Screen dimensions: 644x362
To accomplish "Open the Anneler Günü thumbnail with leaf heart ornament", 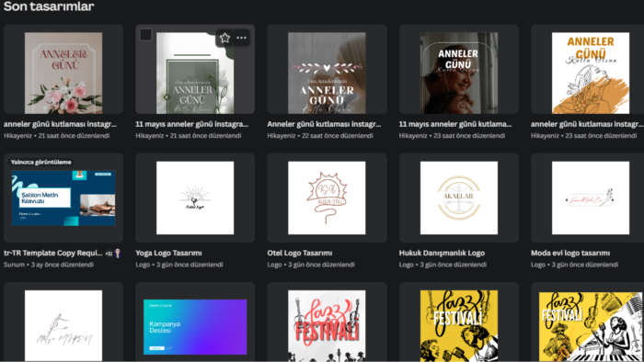I will pos(327,73).
